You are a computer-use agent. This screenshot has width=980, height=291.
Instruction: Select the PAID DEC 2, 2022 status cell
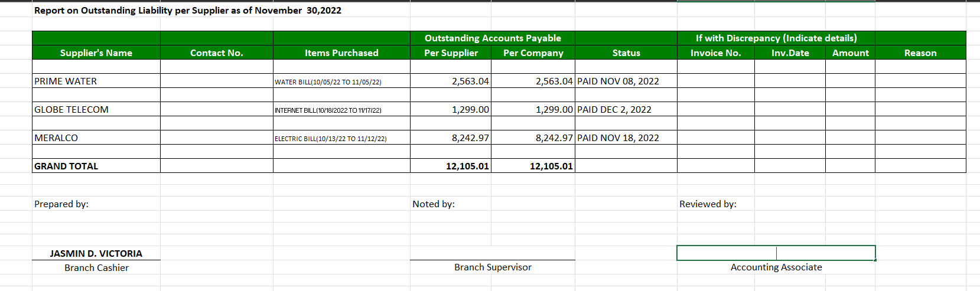click(626, 109)
